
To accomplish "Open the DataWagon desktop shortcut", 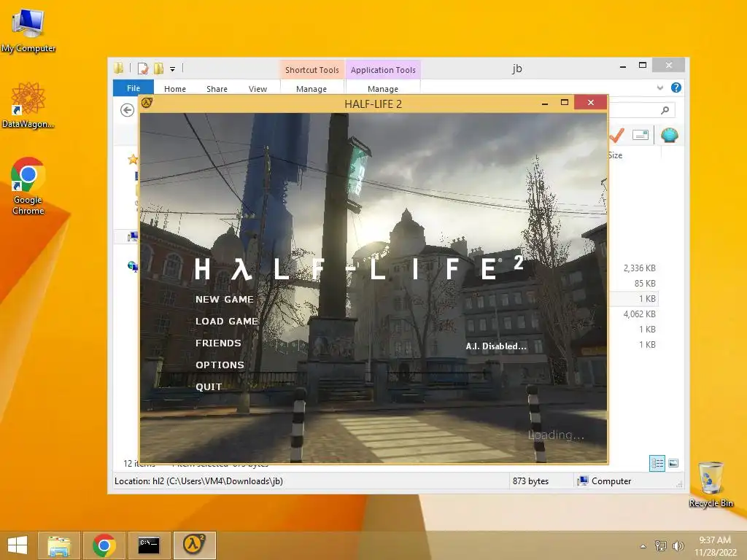I will 28,105.
